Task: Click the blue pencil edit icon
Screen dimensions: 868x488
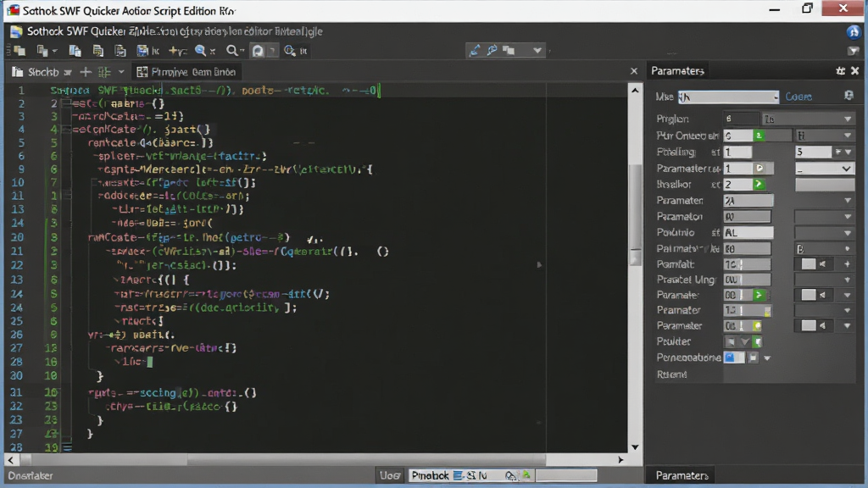Action: coord(475,50)
